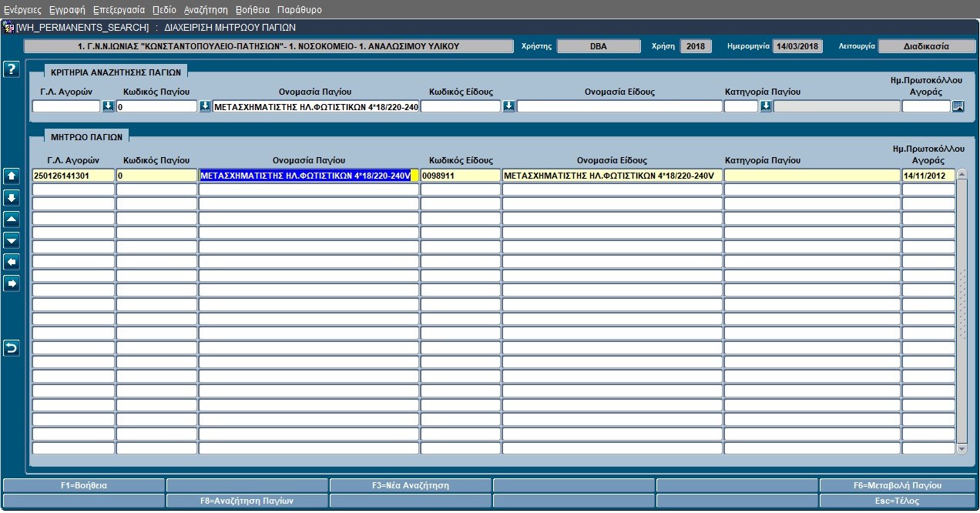The width and height of the screenshot is (980, 513).
Task: Select the result date cell 14/11/2012
Action: [928, 176]
